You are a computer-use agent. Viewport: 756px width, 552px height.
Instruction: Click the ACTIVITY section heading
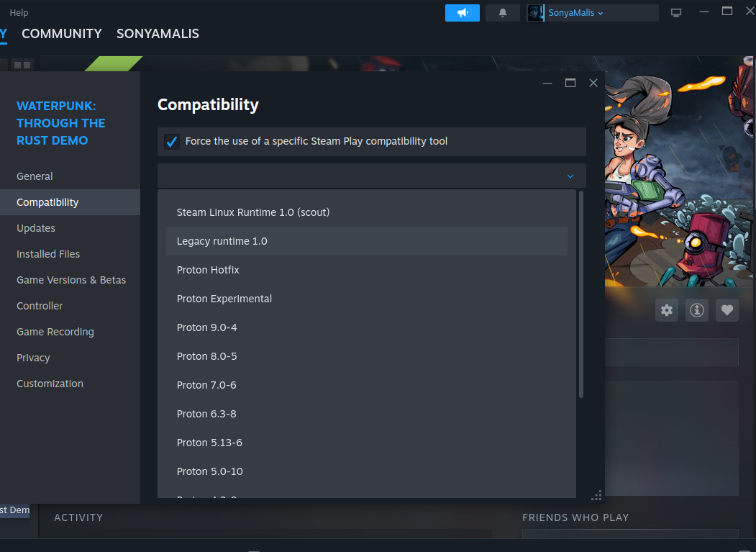pos(78,517)
